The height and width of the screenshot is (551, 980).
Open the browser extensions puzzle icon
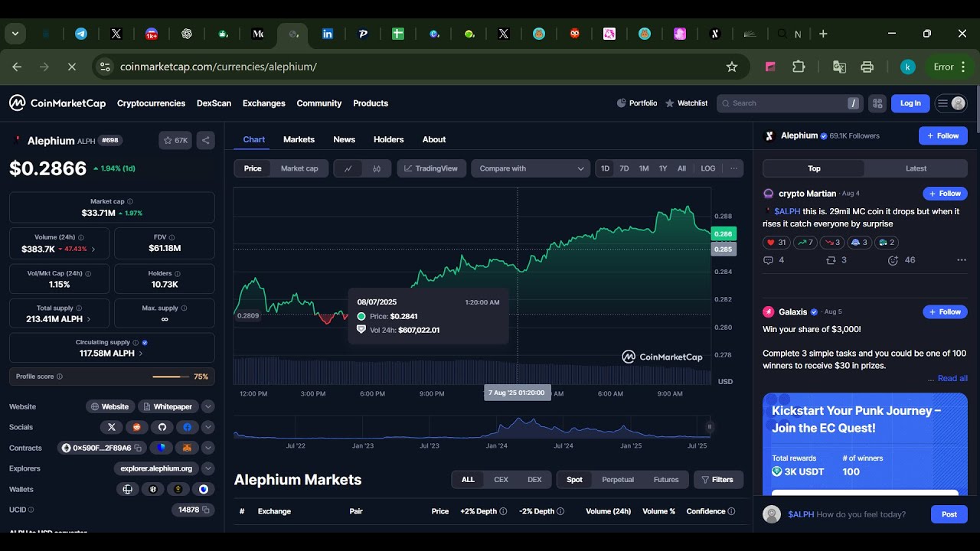[799, 67]
